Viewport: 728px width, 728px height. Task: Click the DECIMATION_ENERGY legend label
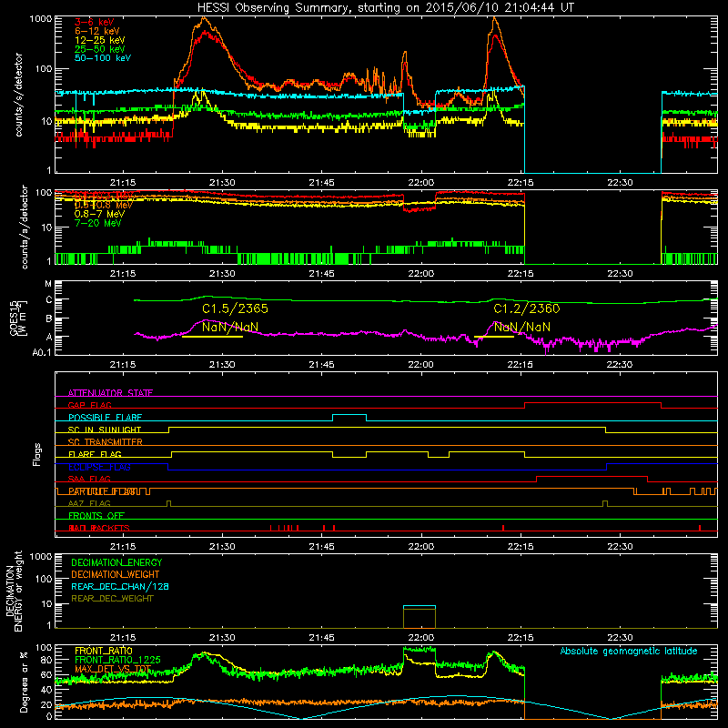pos(116,562)
